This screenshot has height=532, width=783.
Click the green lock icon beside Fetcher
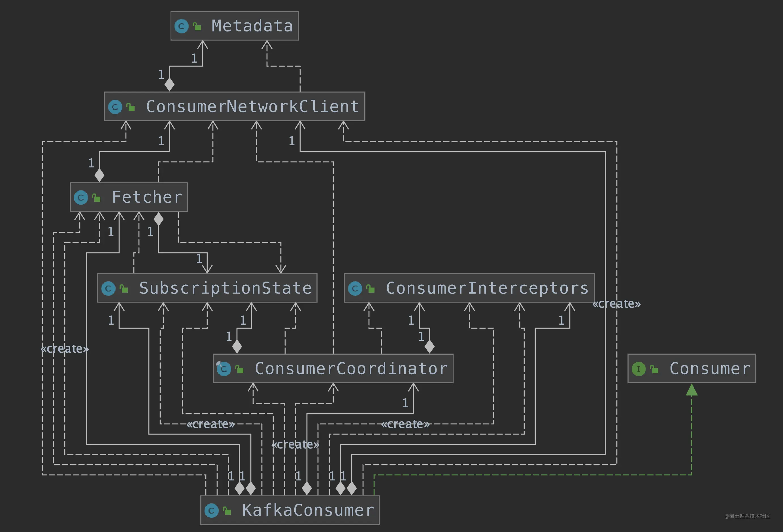96,197
